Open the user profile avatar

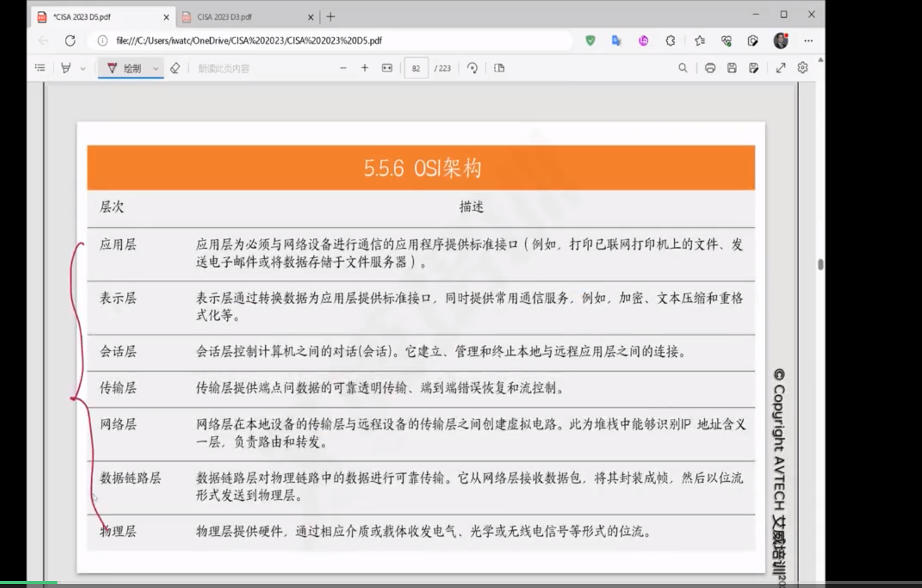coord(781,41)
